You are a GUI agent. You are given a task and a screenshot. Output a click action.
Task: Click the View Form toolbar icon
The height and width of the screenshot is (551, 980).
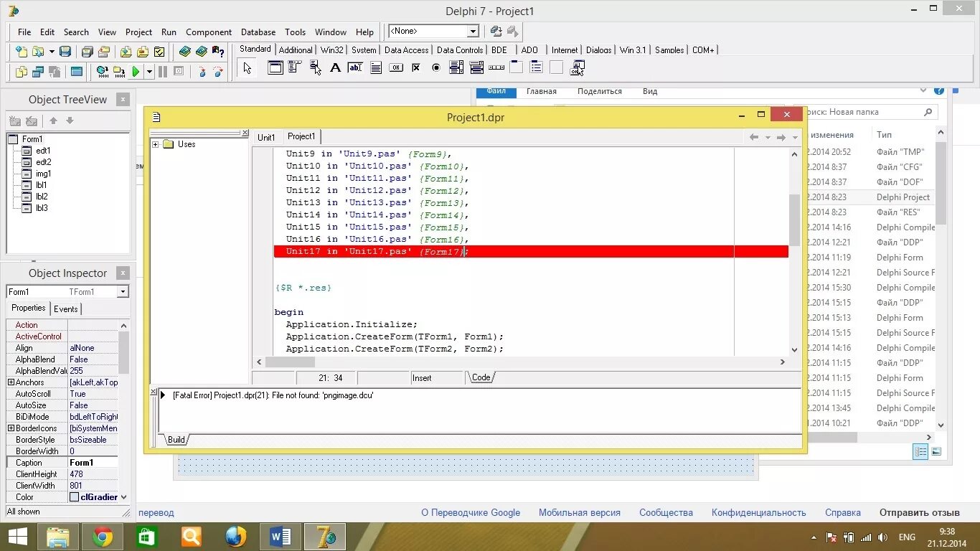38,71
